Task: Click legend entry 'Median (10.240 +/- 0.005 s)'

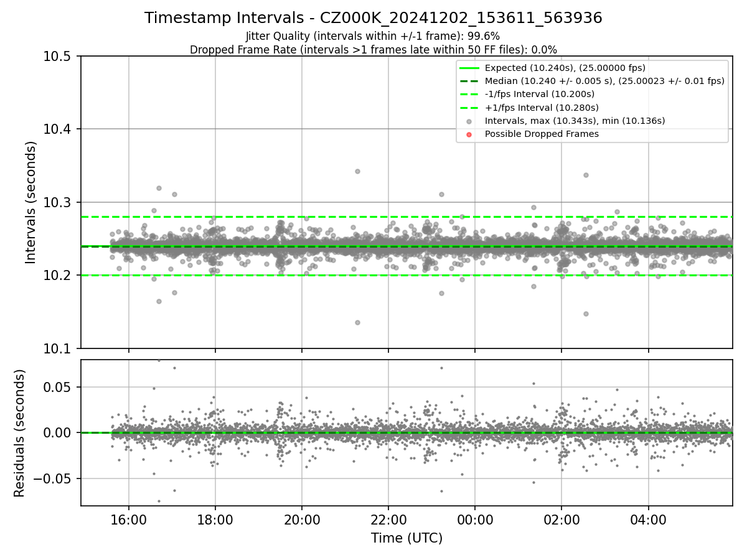Action: (604, 81)
